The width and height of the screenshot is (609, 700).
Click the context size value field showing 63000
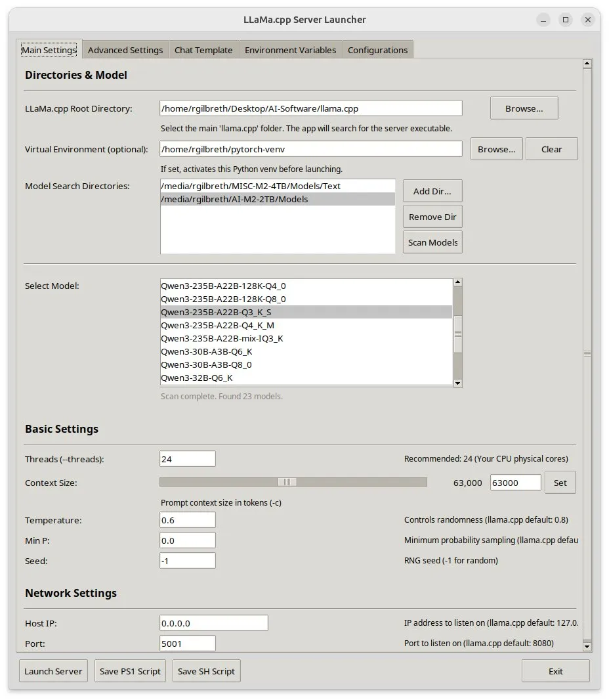pyautogui.click(x=515, y=483)
